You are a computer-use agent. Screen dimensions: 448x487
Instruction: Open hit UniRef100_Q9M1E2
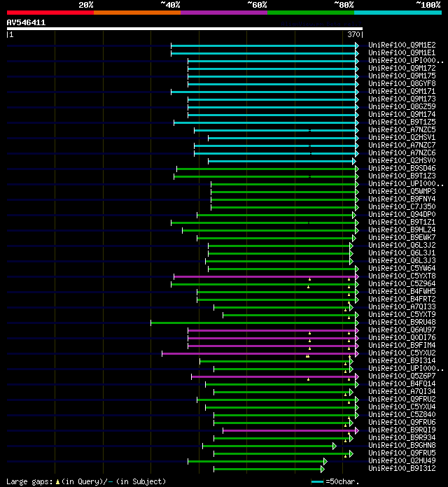(402, 45)
